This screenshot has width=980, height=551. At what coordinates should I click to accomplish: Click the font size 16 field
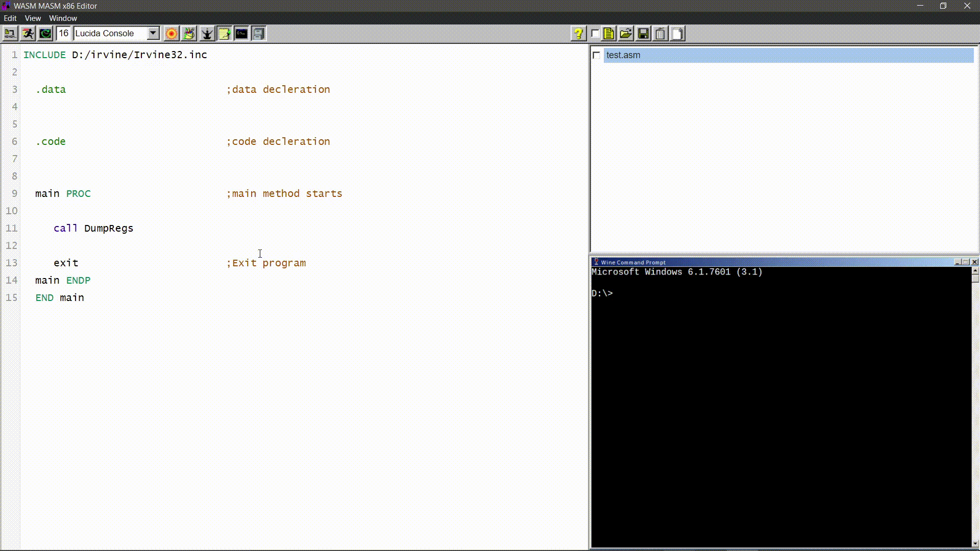coord(63,34)
